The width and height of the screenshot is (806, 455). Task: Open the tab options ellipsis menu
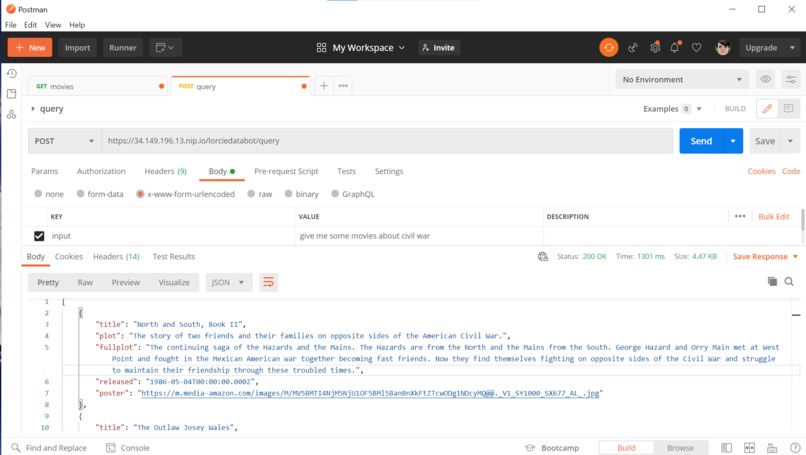[x=343, y=86]
